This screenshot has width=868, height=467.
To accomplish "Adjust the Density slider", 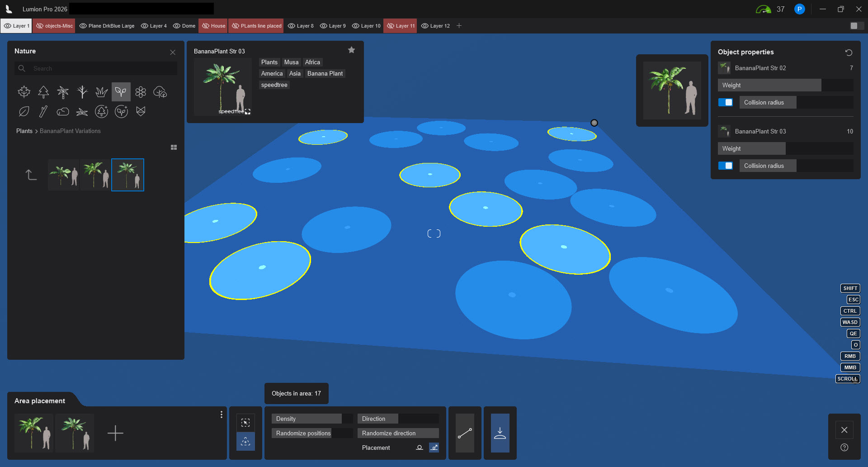I will [312, 419].
